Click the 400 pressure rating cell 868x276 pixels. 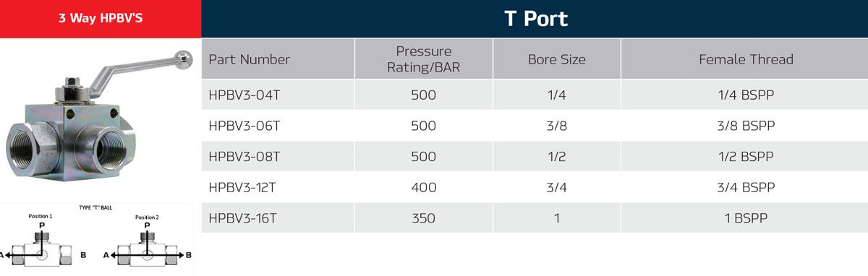point(424,187)
